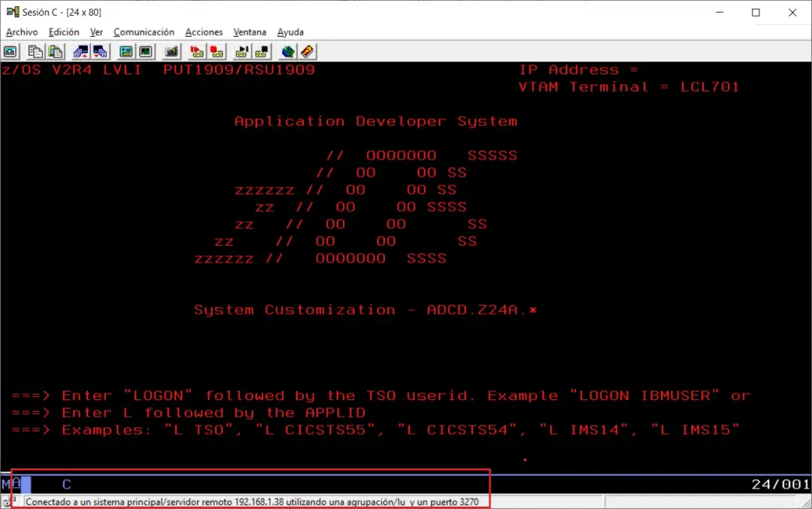Click the 'C' session indicator in the operator area
Viewport: 812px width, 509px height.
(67, 485)
